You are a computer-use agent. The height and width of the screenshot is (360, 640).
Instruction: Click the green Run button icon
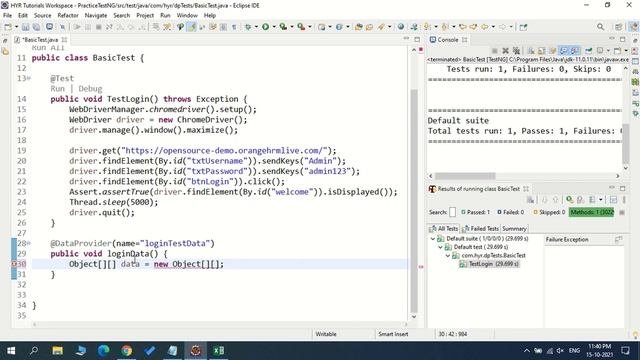[265, 27]
